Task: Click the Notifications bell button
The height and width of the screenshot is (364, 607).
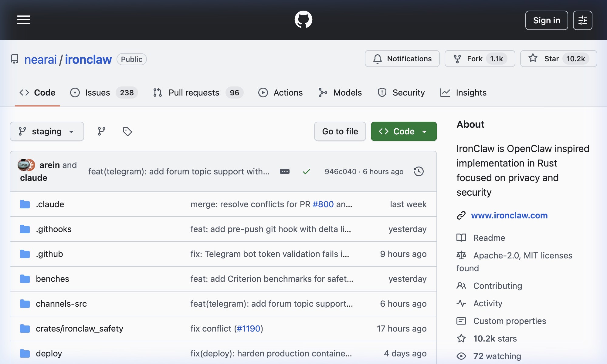Action: click(402, 59)
